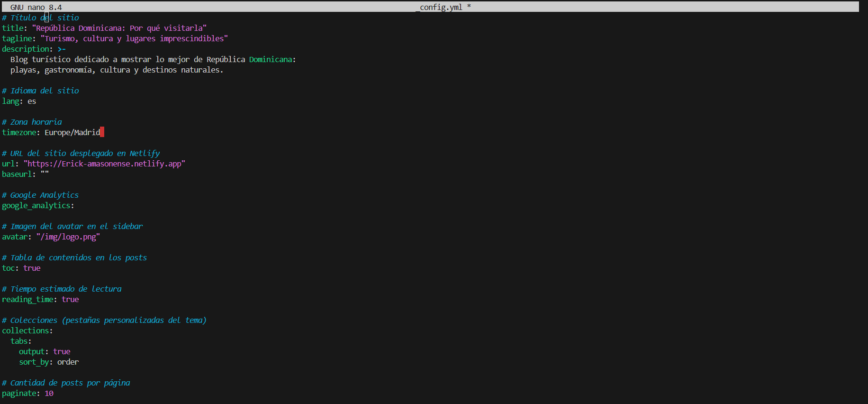The image size is (868, 404).
Task: Click the collections key
Action: [26, 331]
